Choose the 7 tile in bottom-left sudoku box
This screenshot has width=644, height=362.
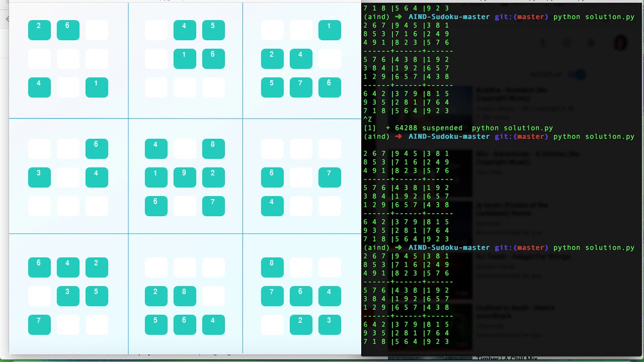click(x=39, y=325)
